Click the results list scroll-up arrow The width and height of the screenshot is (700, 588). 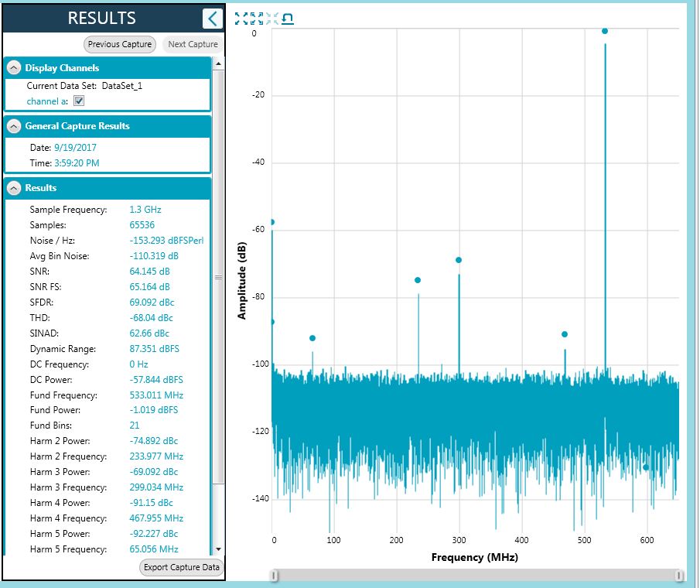pos(218,63)
